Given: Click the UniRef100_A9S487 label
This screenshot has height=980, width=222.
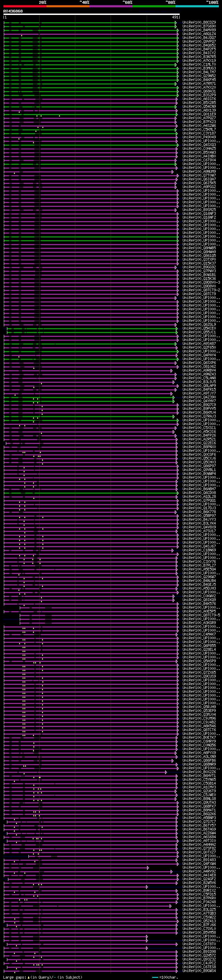Looking at the screenshot, I should click(x=199, y=343).
